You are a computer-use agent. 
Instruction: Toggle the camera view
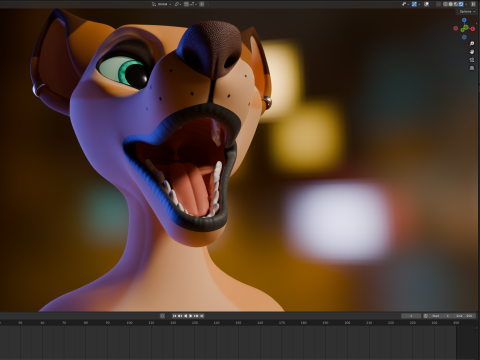pos(472,60)
